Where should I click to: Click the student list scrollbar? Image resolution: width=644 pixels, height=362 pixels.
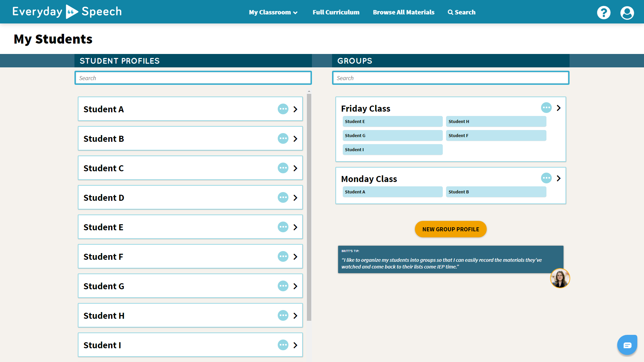(309, 207)
